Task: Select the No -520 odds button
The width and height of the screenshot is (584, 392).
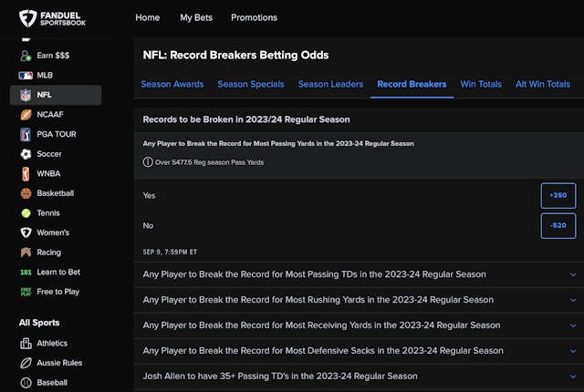Action: click(x=558, y=226)
